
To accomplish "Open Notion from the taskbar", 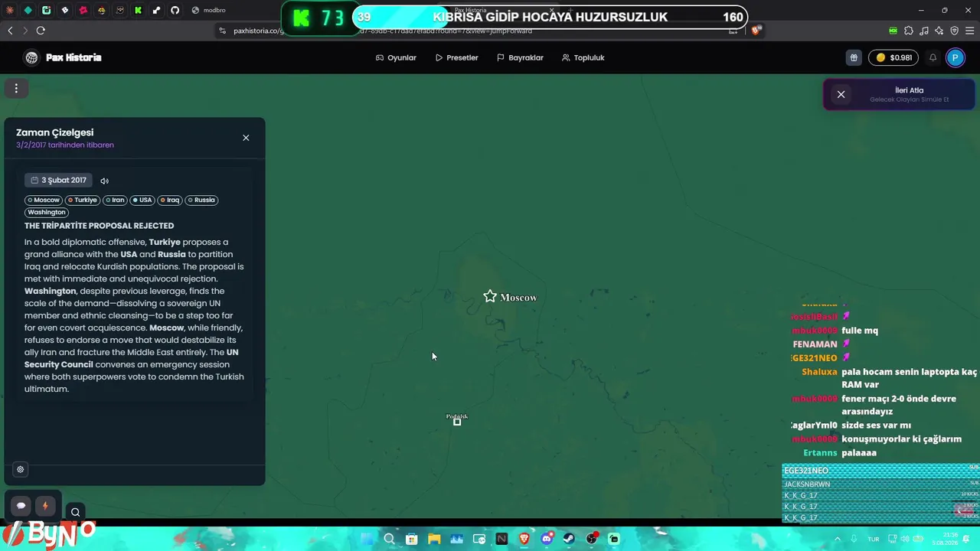I will 501,539.
